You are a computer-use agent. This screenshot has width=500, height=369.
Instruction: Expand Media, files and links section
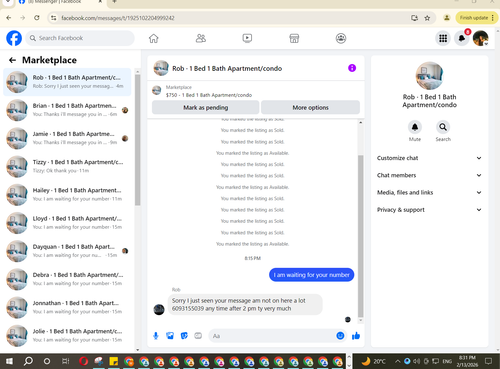429,192
